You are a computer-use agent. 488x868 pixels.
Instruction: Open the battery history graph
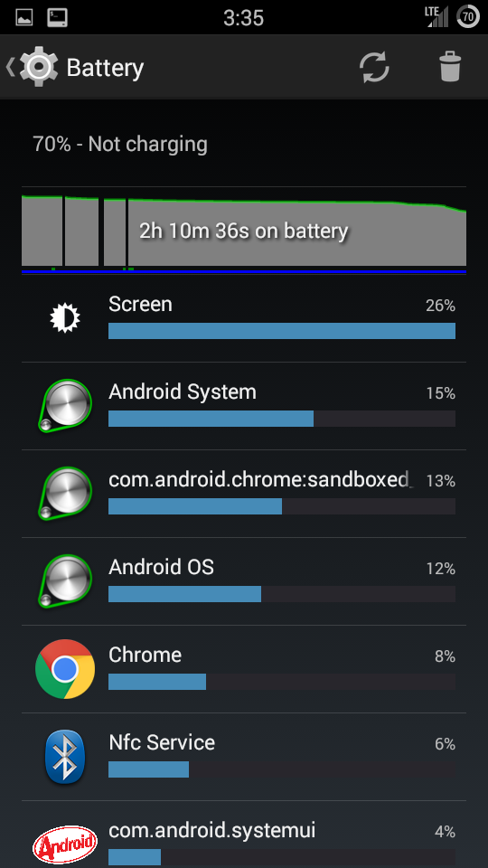[244, 231]
